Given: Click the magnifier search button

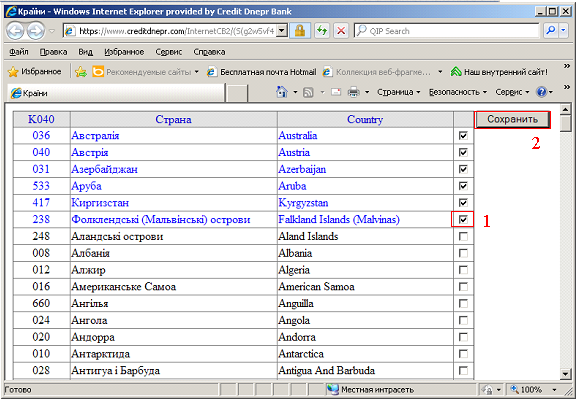Looking at the screenshot, I should pos(551,31).
